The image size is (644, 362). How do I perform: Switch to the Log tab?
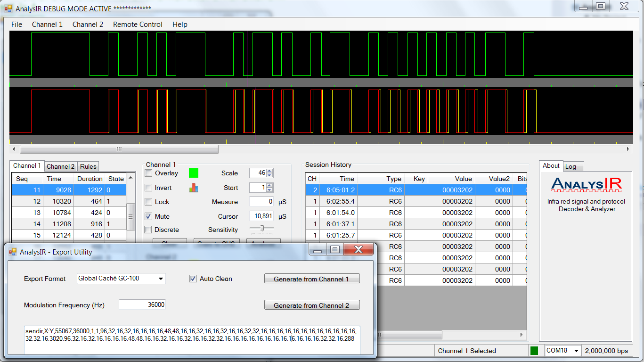click(571, 166)
